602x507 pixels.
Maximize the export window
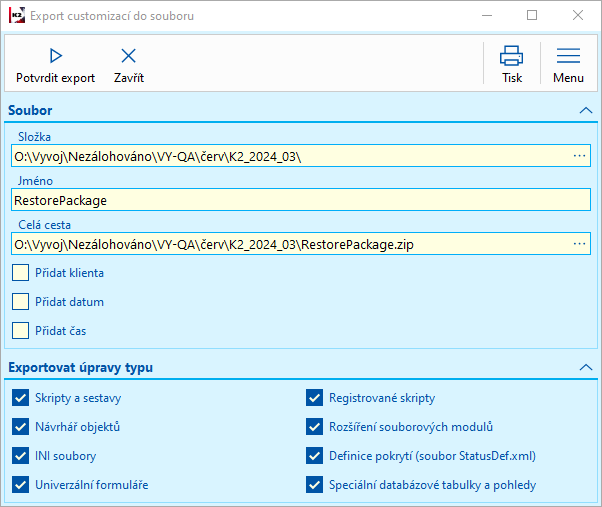click(x=532, y=16)
